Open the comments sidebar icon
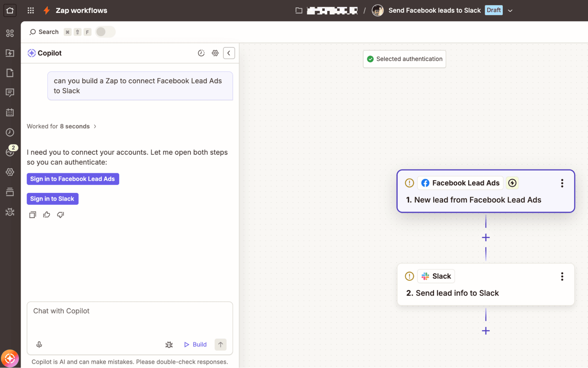This screenshot has height=368, width=588. 10,93
